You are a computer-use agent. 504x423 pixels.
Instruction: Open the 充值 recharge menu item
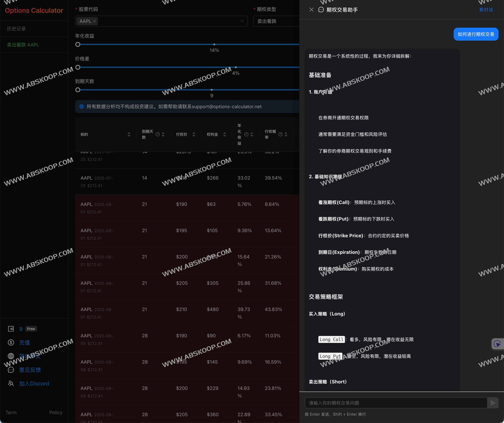[x=24, y=342]
